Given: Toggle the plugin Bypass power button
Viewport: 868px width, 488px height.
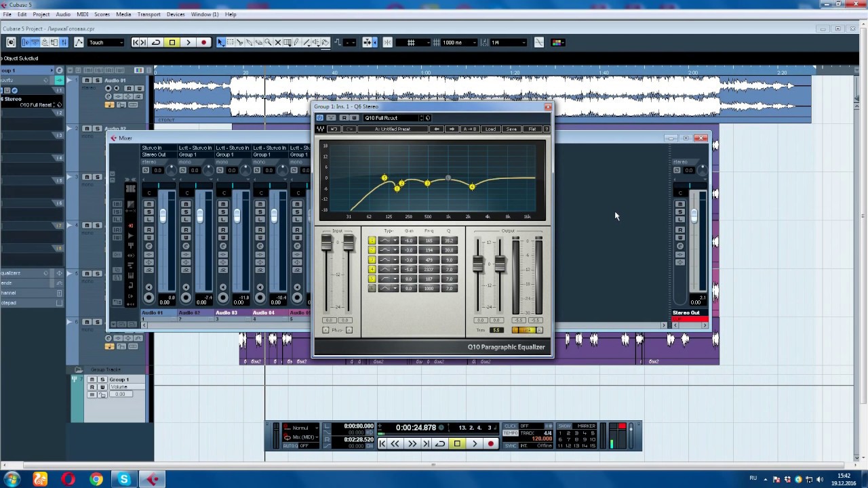Looking at the screenshot, I should (319, 118).
